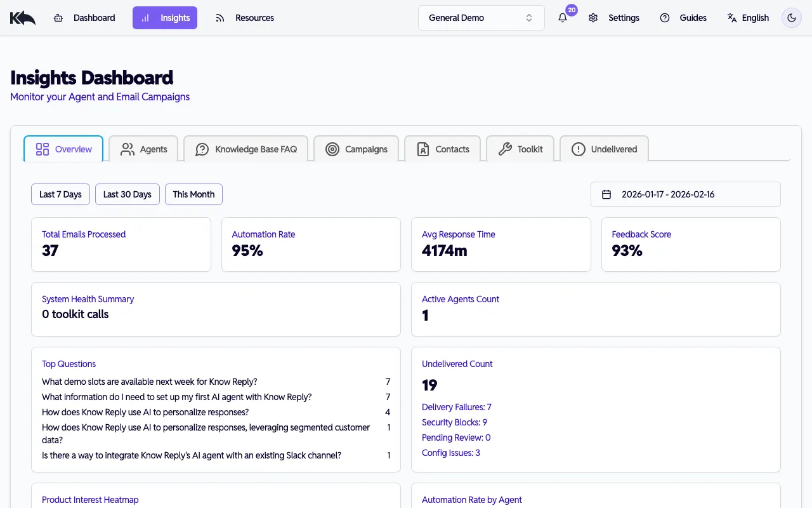Screen dimensions: 812x508
Task: Switch to the Agents tab
Action: point(143,149)
